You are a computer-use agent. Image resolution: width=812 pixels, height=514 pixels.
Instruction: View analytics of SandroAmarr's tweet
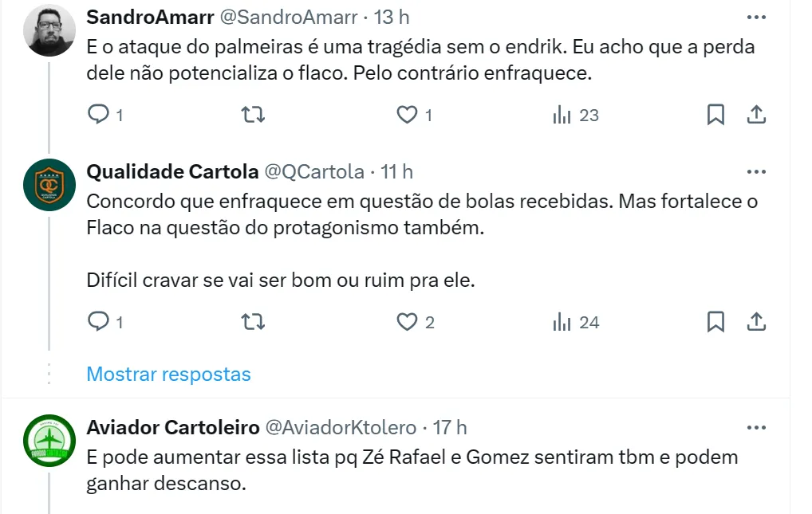click(562, 116)
